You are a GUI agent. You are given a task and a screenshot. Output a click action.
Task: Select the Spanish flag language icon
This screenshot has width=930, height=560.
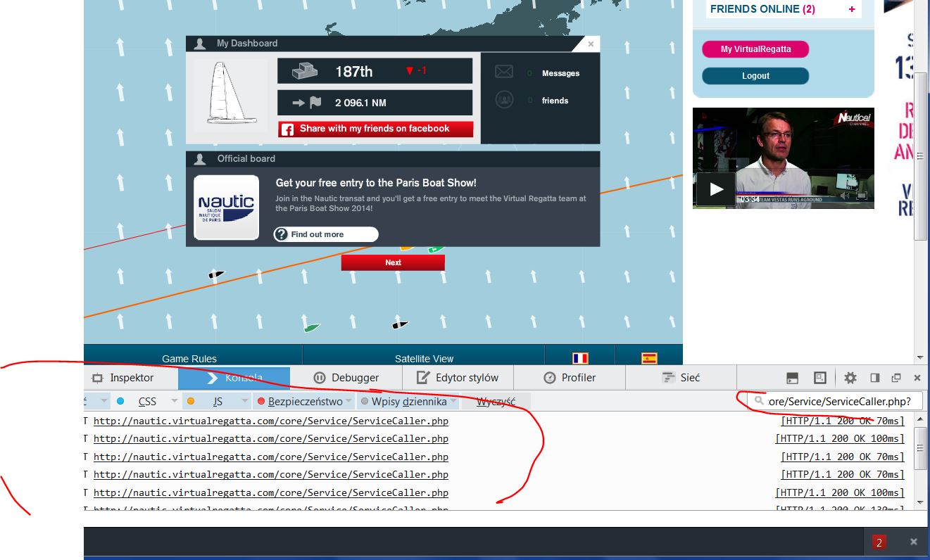(649, 358)
